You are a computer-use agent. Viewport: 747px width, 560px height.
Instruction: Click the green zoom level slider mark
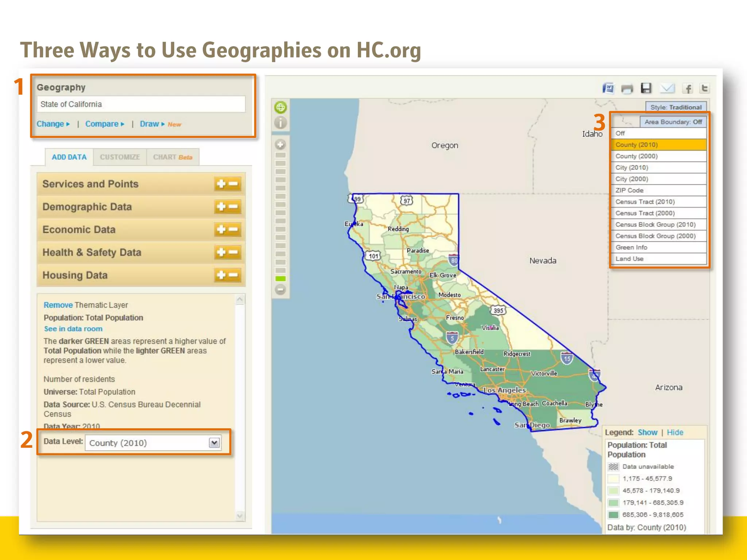click(280, 279)
